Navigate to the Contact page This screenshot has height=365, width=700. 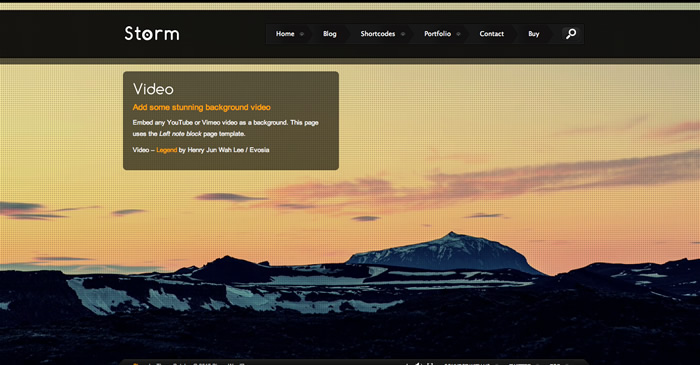coord(492,34)
